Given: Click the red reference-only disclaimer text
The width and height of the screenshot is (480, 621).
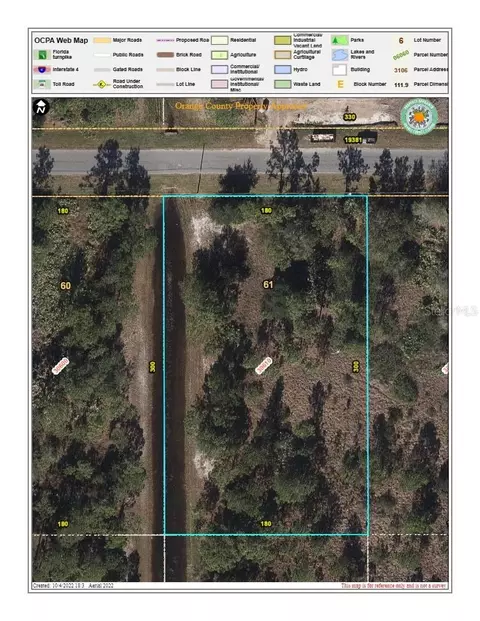Looking at the screenshot, I should 394,585.
